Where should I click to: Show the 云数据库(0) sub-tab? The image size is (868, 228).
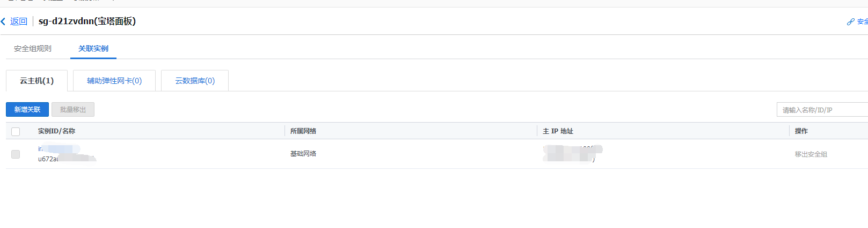[x=195, y=81]
